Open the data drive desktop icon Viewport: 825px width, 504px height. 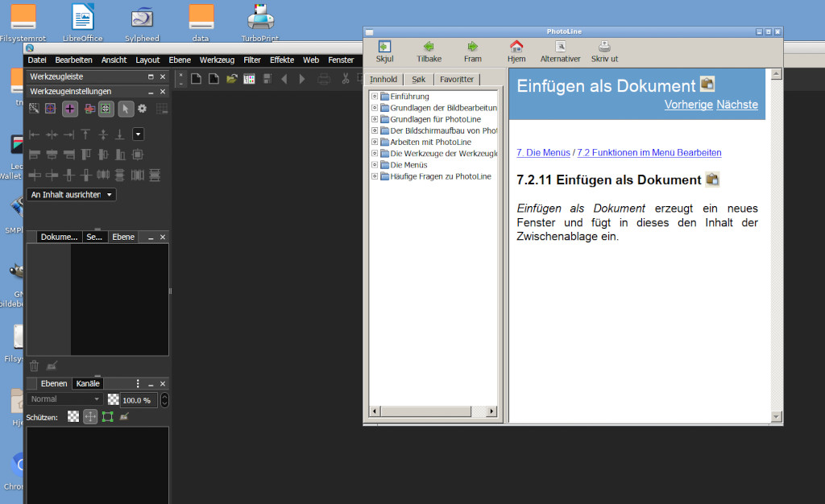(x=201, y=22)
